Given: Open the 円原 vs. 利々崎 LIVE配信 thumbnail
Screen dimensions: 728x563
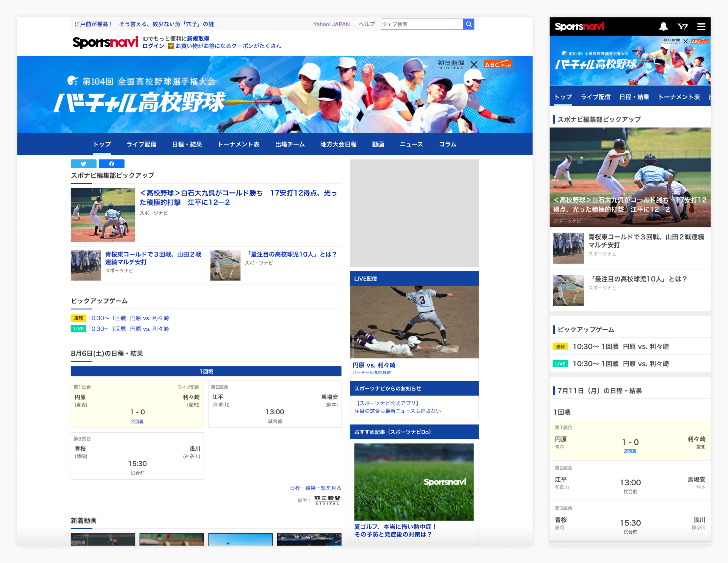Looking at the screenshot, I should [414, 321].
